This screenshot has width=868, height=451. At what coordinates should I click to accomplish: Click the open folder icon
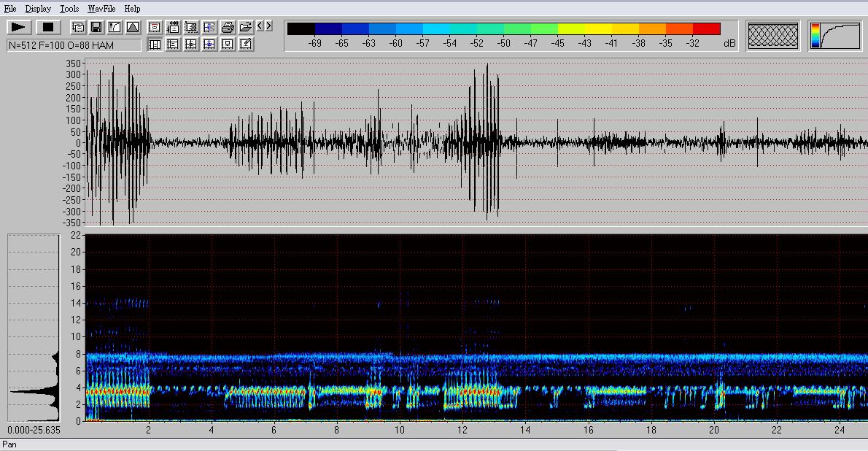pyautogui.click(x=246, y=28)
